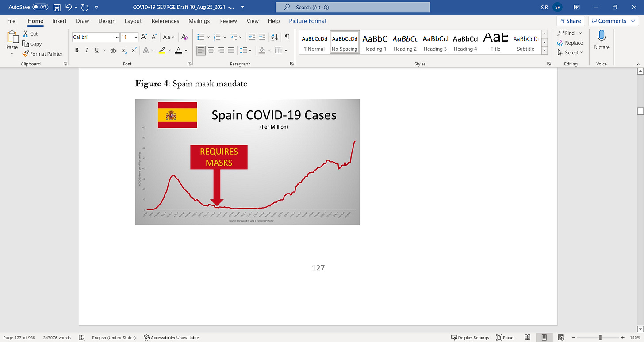This screenshot has height=342, width=644.
Task: Click the Search box in title bar
Action: click(353, 7)
